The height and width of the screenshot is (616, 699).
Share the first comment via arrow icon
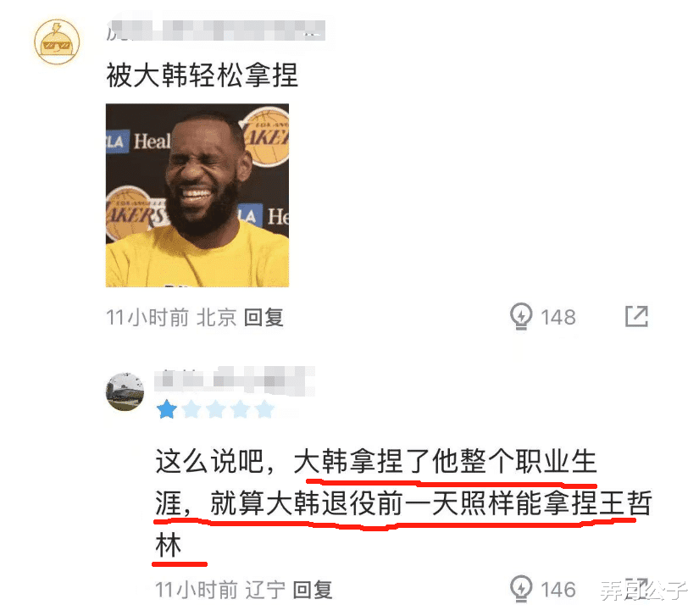click(636, 316)
